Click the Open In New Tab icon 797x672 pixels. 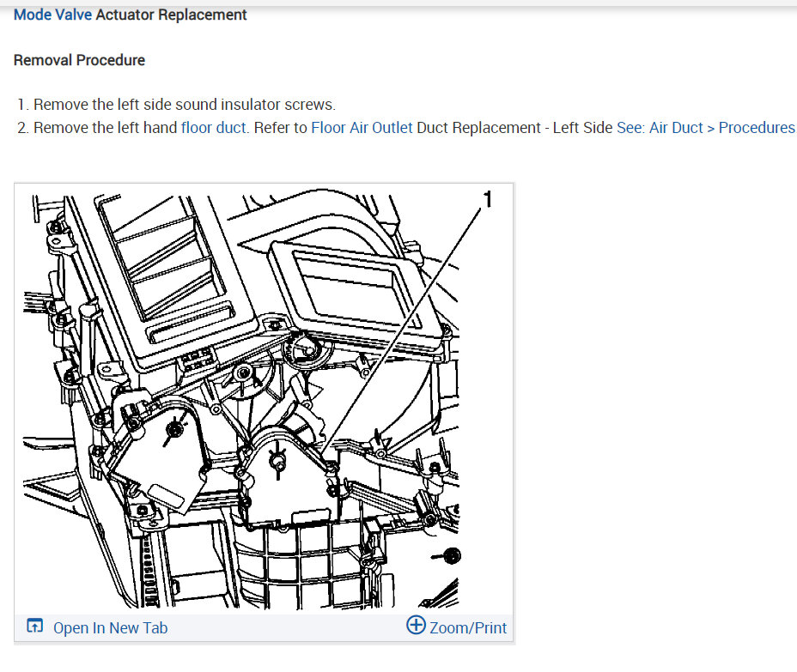pos(34,626)
